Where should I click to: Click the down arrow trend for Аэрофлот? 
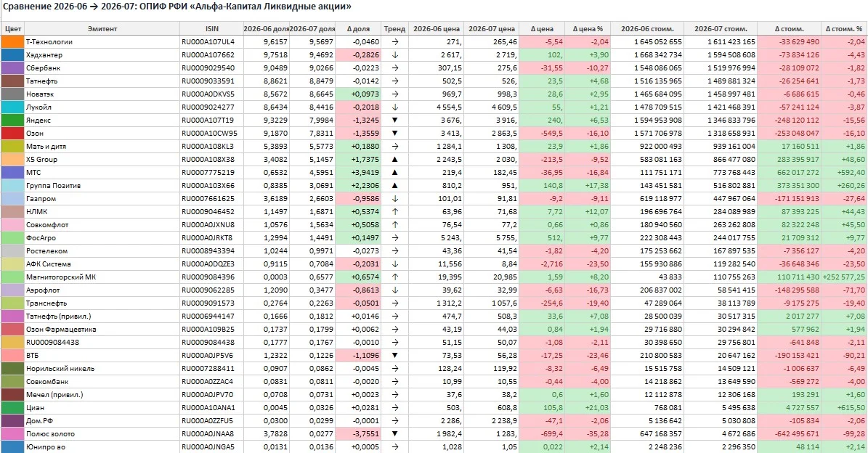(x=394, y=290)
